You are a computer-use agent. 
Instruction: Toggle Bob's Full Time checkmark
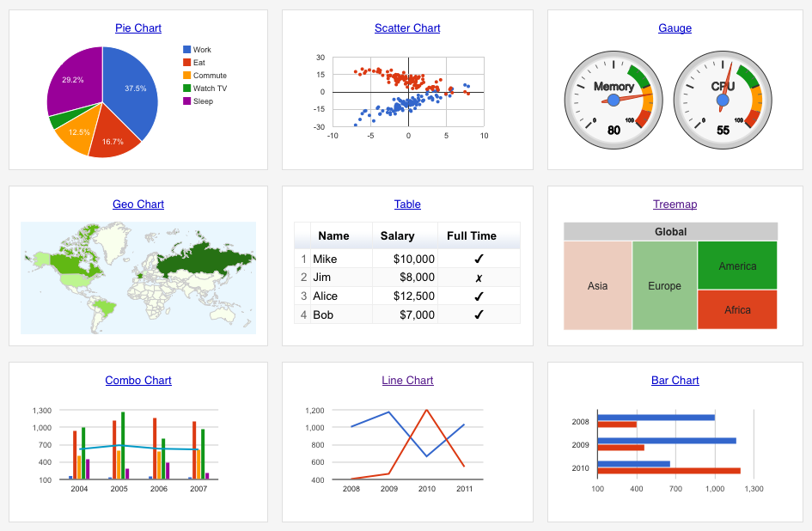[x=479, y=314]
